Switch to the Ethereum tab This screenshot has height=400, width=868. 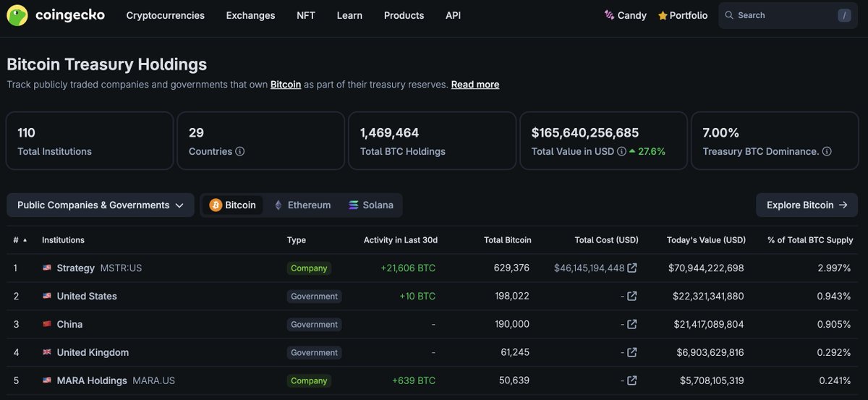click(x=302, y=205)
